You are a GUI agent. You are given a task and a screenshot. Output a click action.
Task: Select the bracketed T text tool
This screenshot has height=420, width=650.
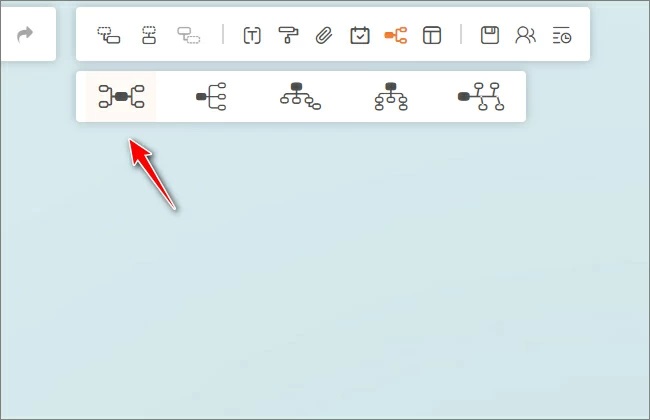(x=252, y=35)
